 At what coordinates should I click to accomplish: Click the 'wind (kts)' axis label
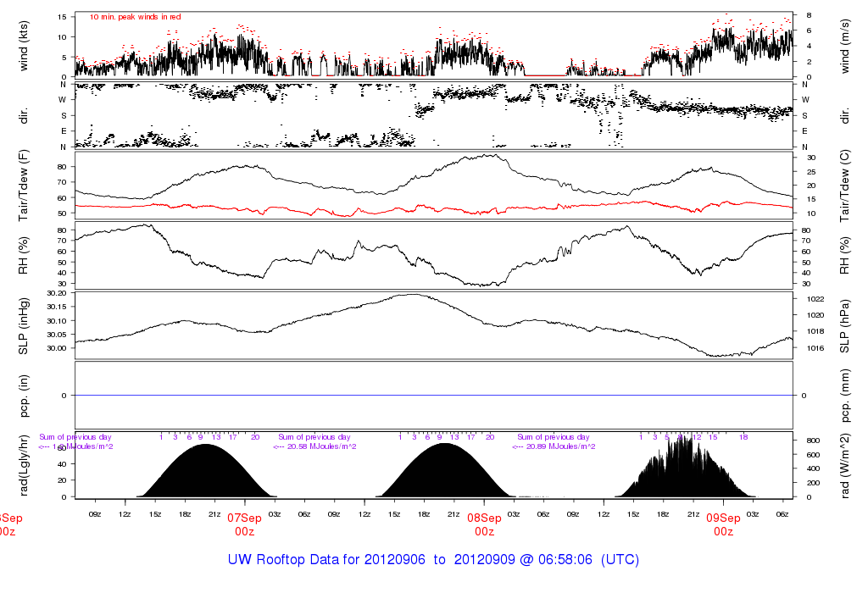click(23, 46)
